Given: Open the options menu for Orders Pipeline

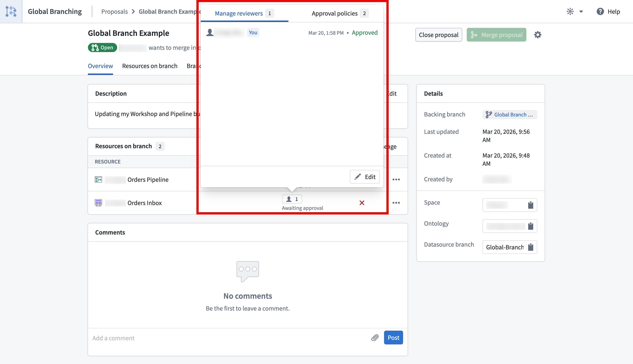Looking at the screenshot, I should tap(396, 179).
